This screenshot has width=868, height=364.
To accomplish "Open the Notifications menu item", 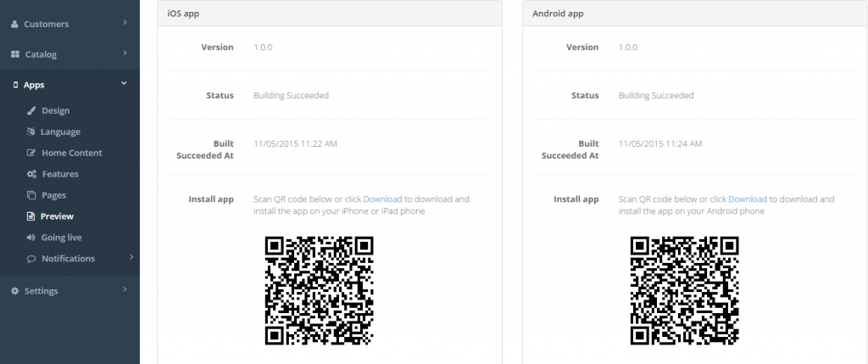I will (68, 259).
